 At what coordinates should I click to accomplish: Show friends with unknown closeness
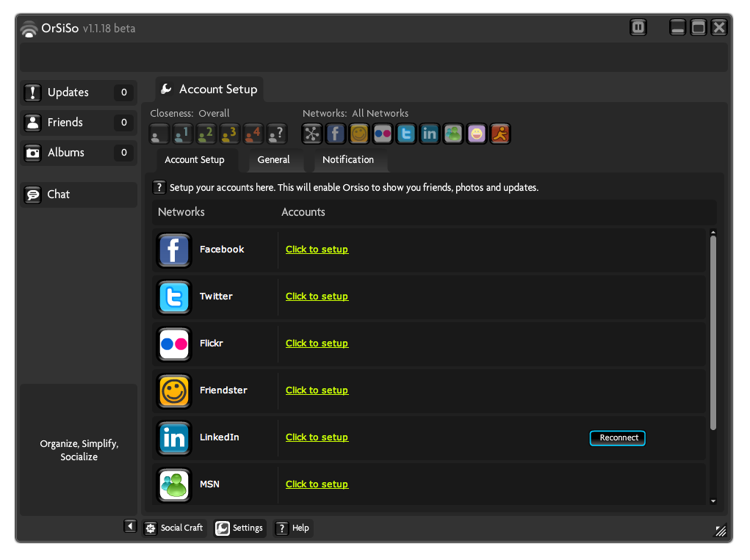coord(276,134)
